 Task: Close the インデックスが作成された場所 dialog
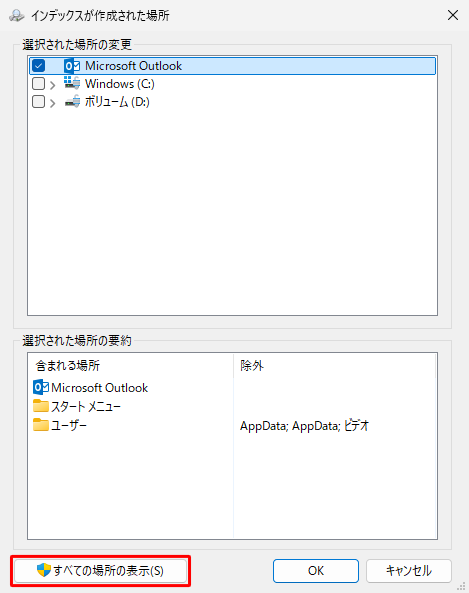pyautogui.click(x=453, y=16)
